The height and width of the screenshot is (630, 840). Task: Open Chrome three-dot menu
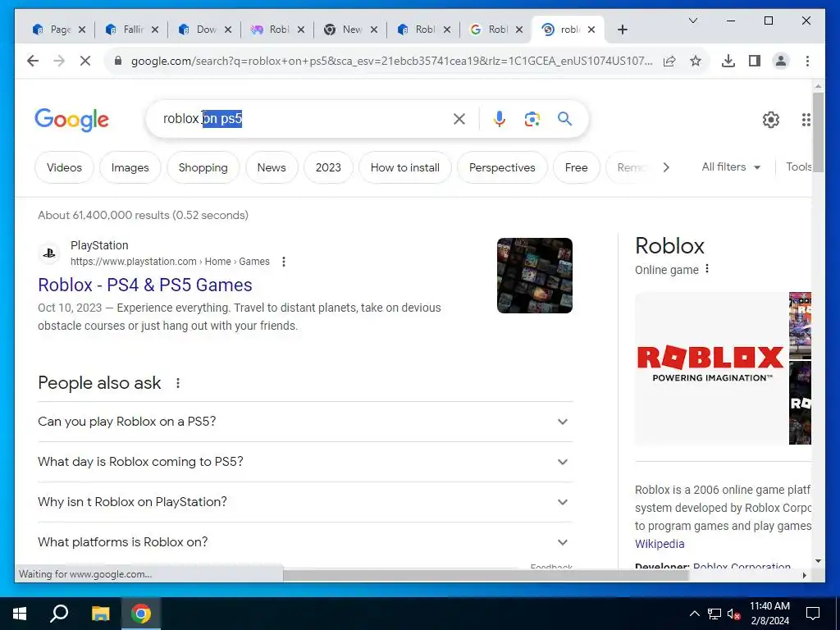[807, 61]
